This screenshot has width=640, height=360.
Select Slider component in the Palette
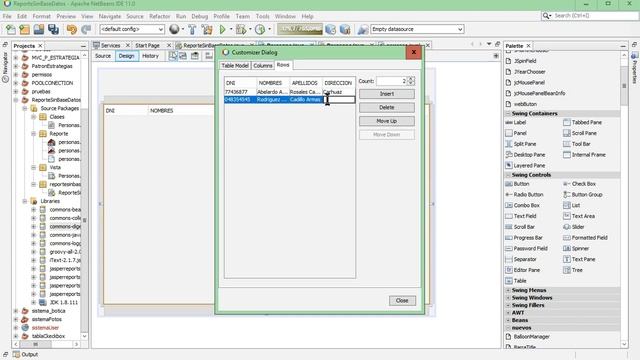pyautogui.click(x=573, y=227)
